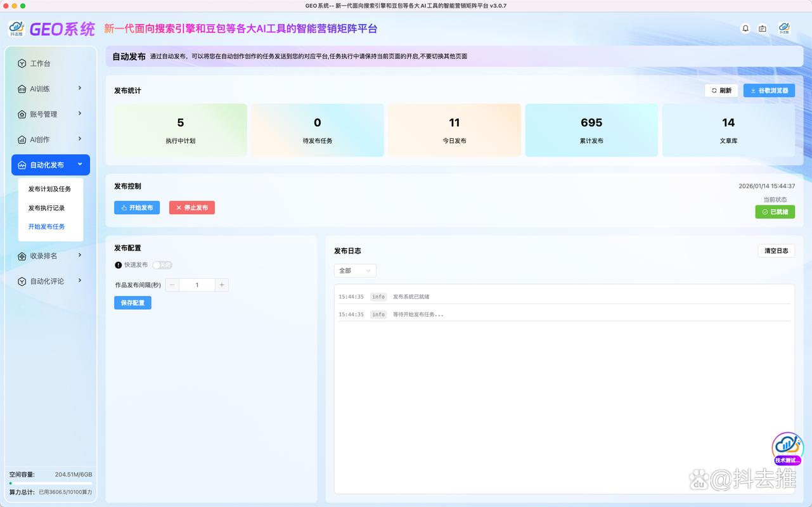This screenshot has height=507, width=812.
Task: Click the 账号管理 sidebar icon
Action: click(22, 114)
